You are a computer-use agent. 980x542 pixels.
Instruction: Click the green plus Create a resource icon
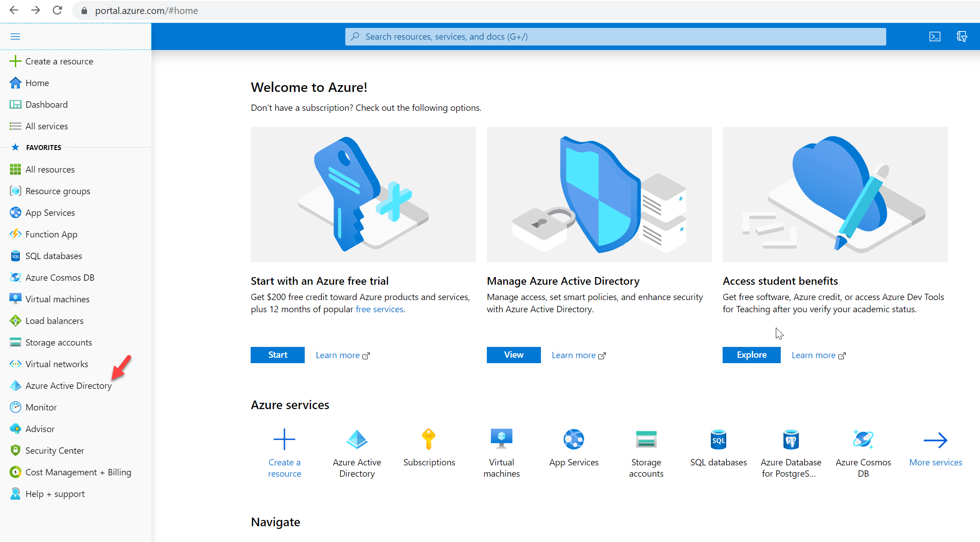pyautogui.click(x=15, y=61)
